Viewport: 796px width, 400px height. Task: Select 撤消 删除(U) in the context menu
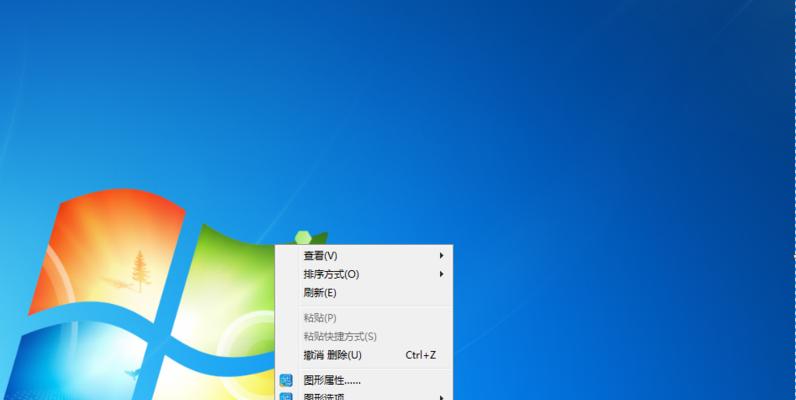363,355
